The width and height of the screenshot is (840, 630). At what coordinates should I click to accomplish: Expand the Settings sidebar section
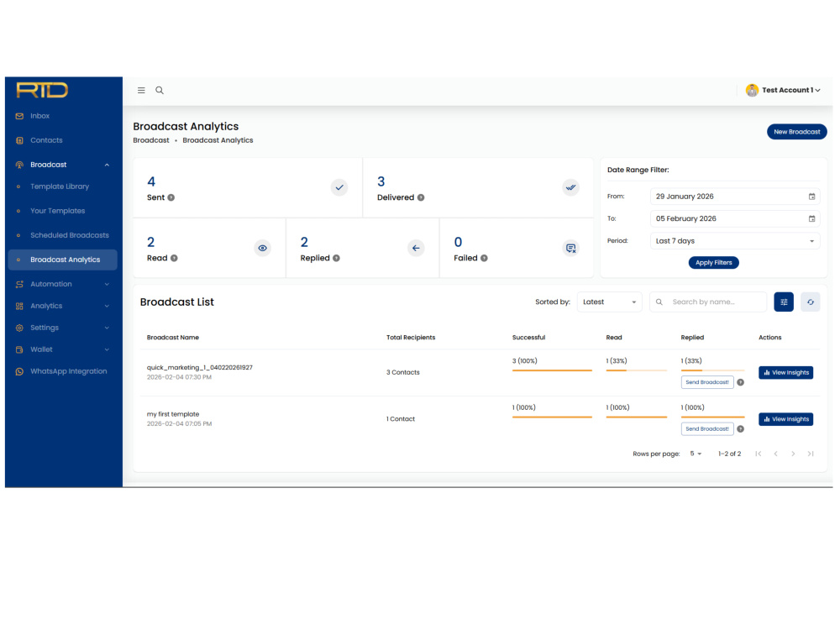107,328
